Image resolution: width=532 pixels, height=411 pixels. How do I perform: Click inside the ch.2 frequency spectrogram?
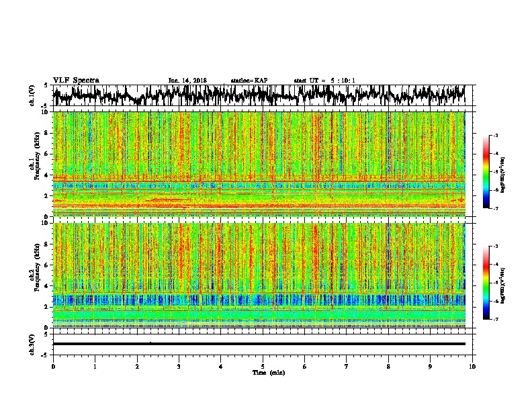259,275
